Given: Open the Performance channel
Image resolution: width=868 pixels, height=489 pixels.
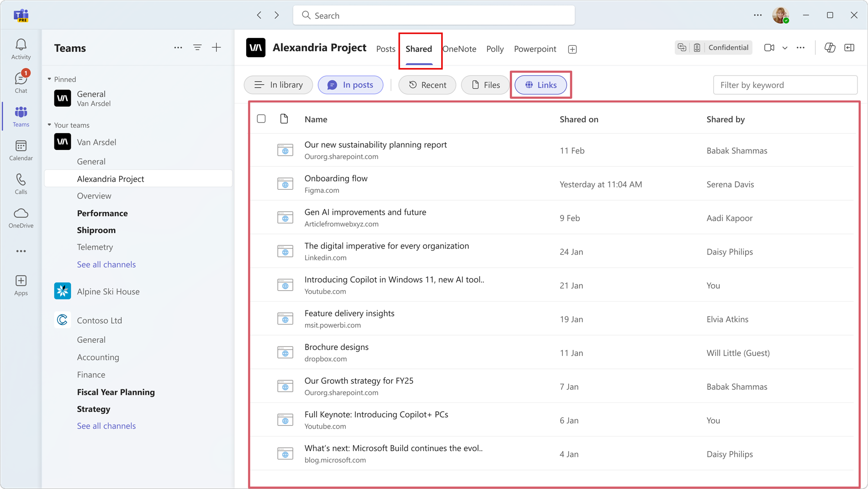Looking at the screenshot, I should click(102, 213).
